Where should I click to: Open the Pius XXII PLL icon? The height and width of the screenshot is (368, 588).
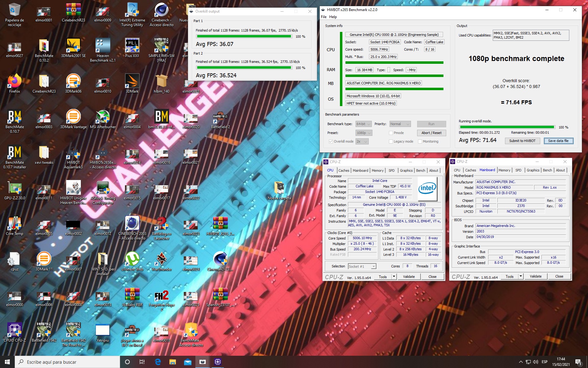132,48
